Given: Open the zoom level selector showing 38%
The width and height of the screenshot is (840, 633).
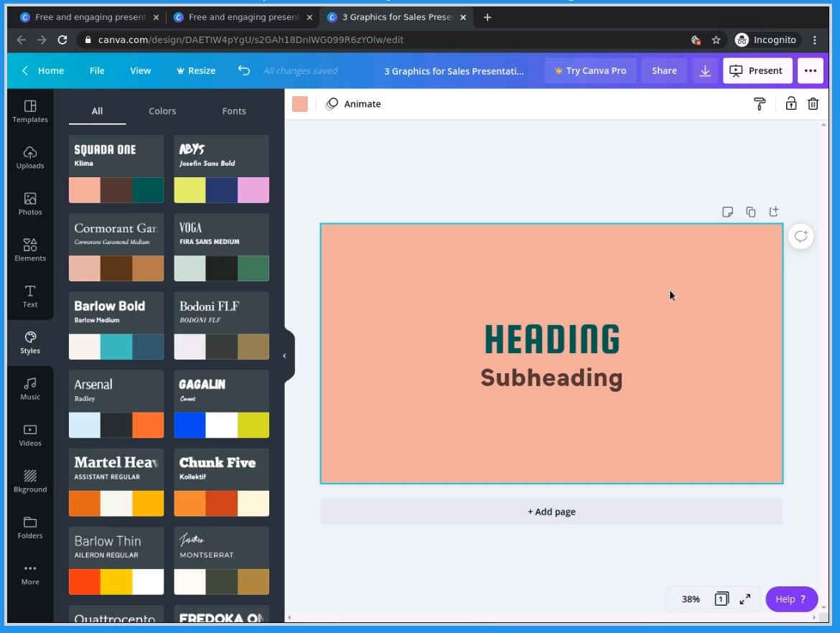Looking at the screenshot, I should coord(689,599).
